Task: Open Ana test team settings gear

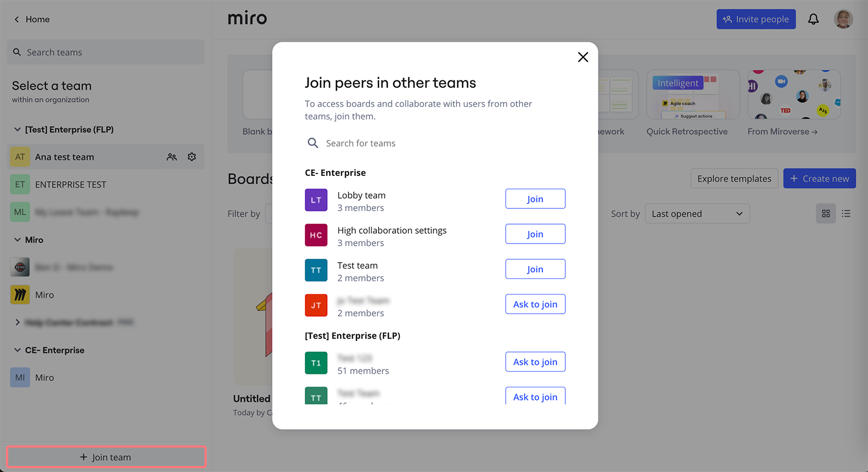Action: (x=192, y=157)
